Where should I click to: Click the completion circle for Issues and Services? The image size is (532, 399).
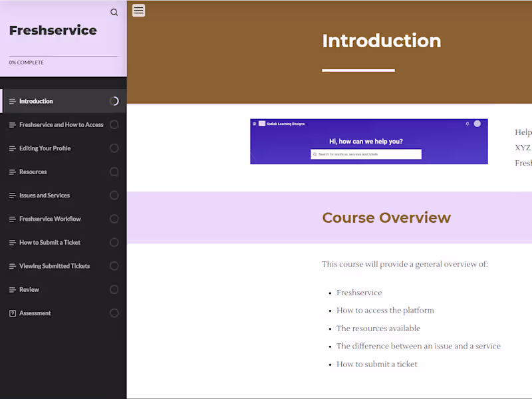114,196
